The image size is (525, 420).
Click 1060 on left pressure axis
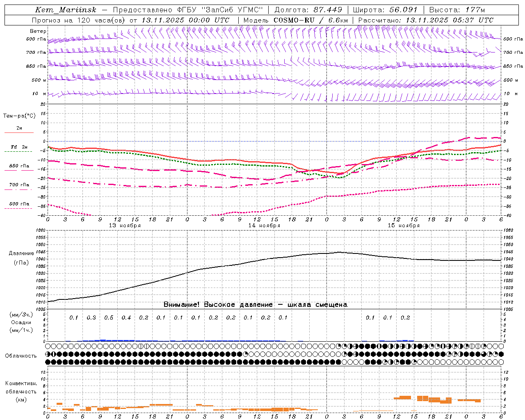tap(40, 231)
